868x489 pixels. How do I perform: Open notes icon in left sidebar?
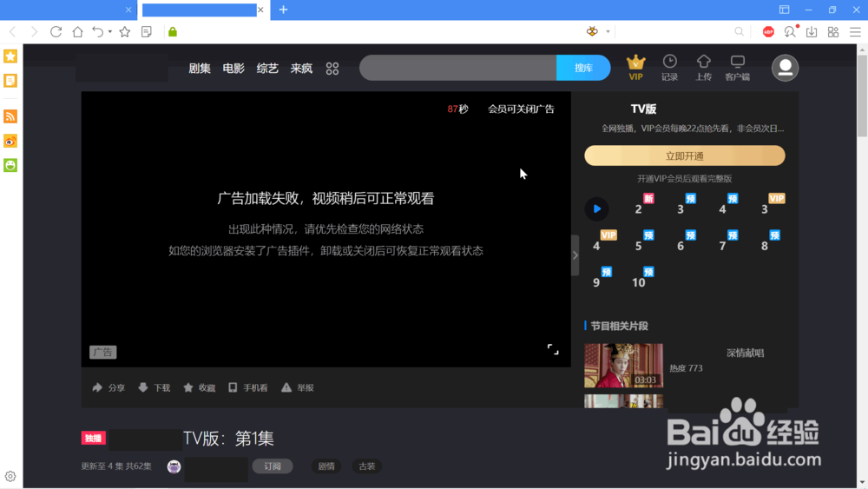[x=10, y=81]
